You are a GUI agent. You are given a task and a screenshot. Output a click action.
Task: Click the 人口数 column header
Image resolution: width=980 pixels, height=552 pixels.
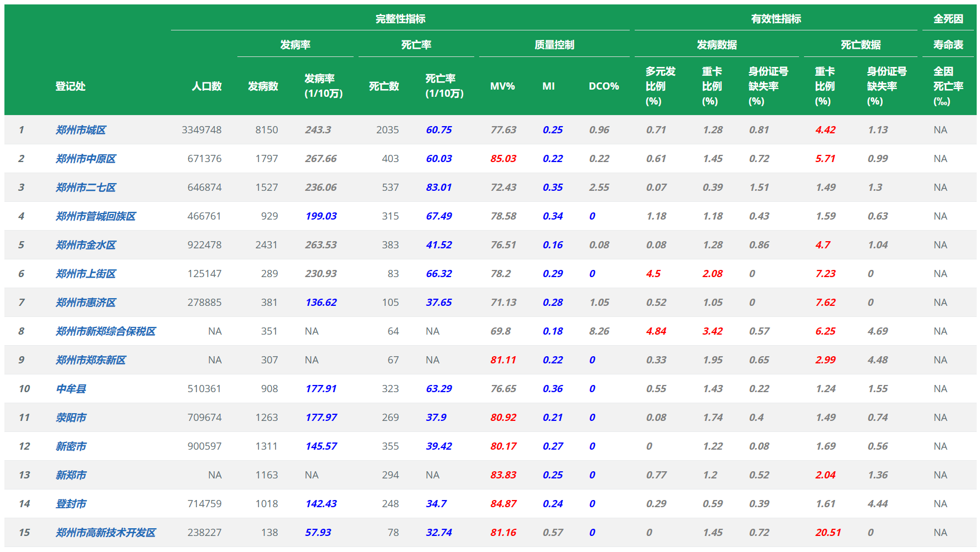point(206,86)
